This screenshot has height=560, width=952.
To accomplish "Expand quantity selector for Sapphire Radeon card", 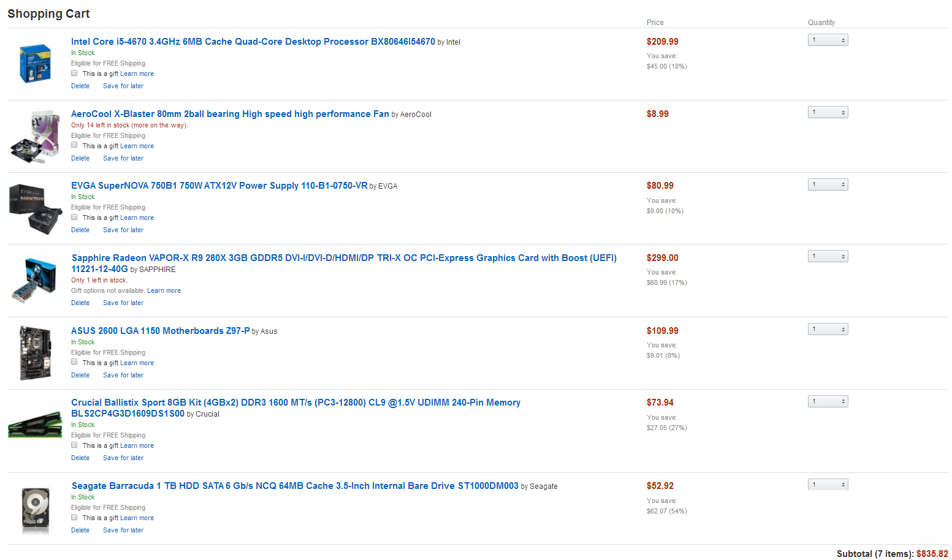I will (828, 256).
